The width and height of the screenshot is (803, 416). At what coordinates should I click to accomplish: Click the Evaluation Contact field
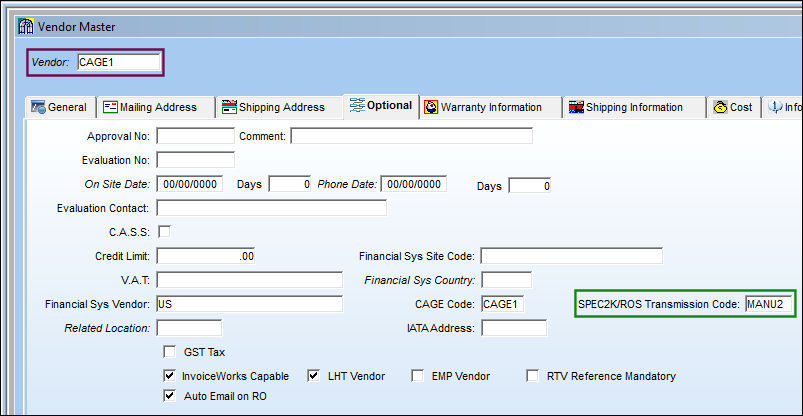[271, 208]
